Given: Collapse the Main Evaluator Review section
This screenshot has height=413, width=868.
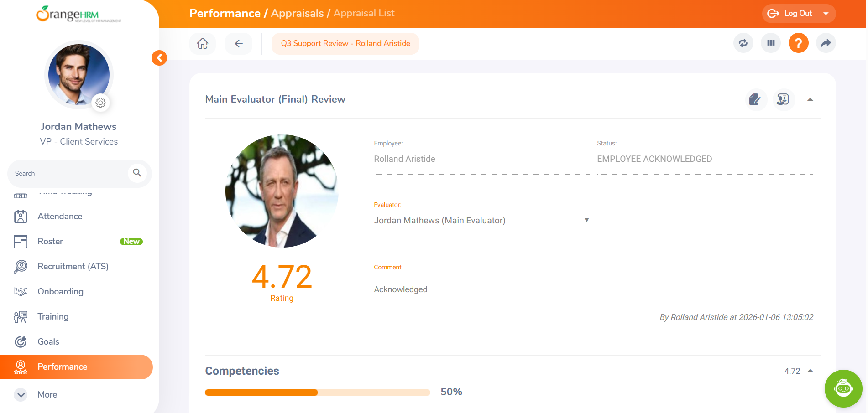Looking at the screenshot, I should pos(810,99).
